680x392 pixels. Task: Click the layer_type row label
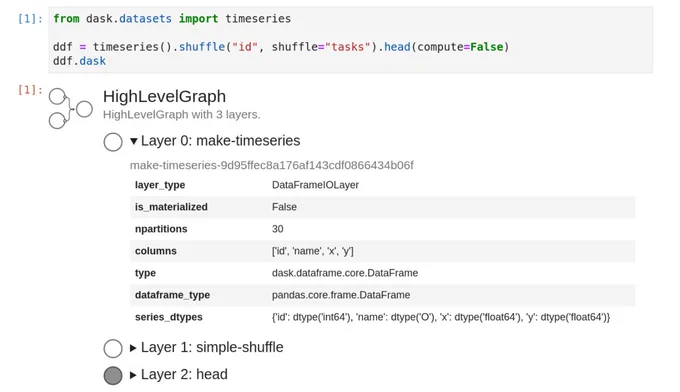pyautogui.click(x=160, y=185)
